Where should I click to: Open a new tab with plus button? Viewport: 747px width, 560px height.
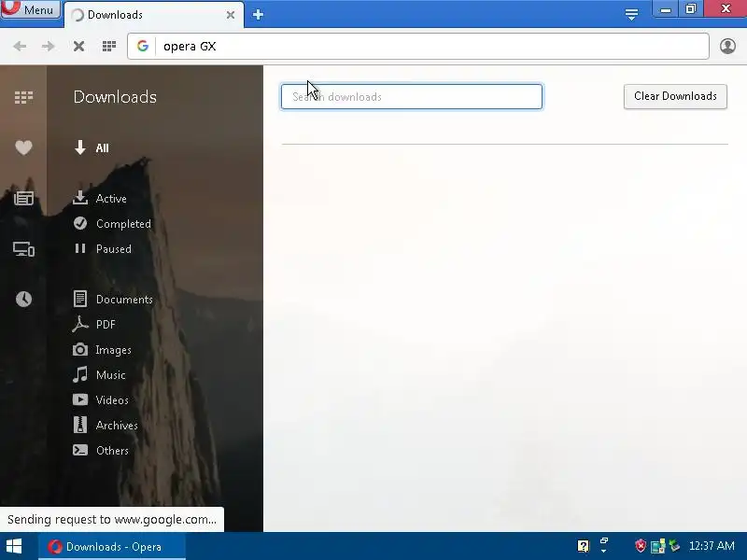258,15
